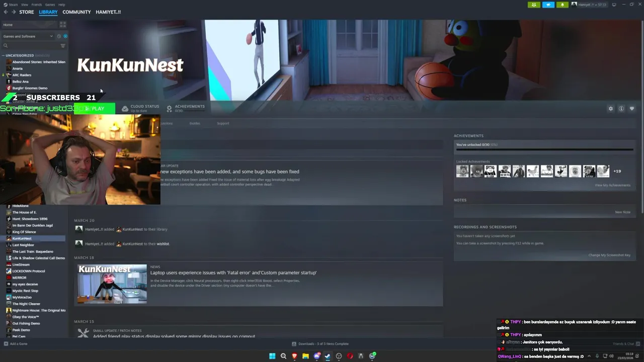The image size is (644, 362).
Task: Click the Windows taskbar search icon
Action: 283,356
